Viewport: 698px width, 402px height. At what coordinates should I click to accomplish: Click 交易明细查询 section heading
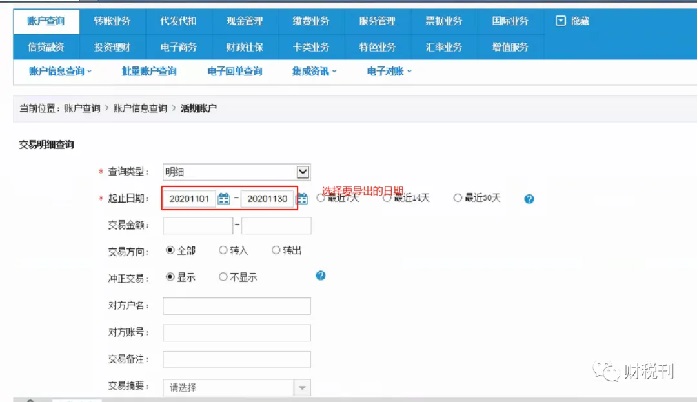point(46,145)
